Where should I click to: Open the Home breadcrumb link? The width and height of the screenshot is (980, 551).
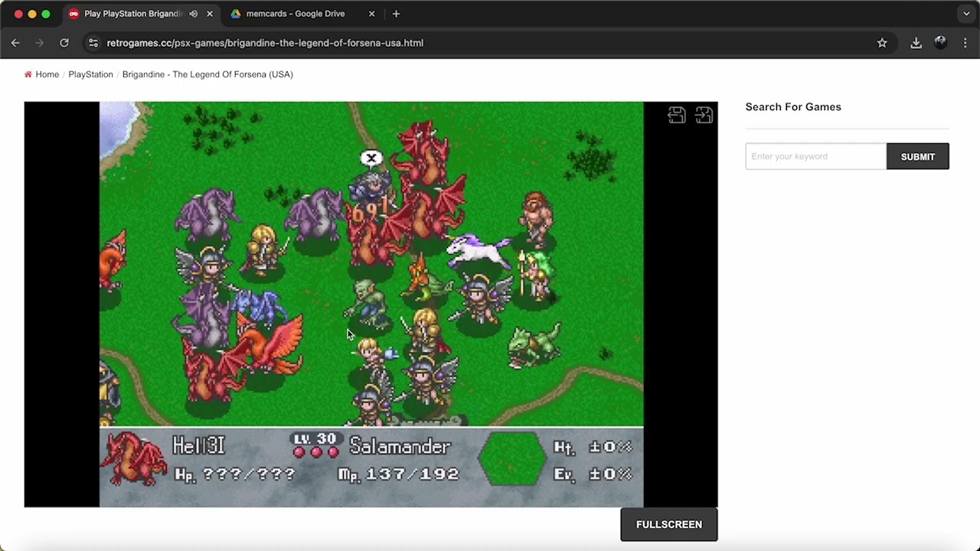pyautogui.click(x=47, y=74)
